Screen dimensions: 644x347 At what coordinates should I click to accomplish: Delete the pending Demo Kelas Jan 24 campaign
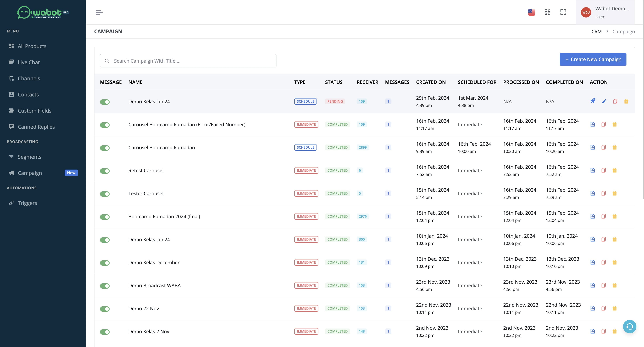pyautogui.click(x=626, y=101)
